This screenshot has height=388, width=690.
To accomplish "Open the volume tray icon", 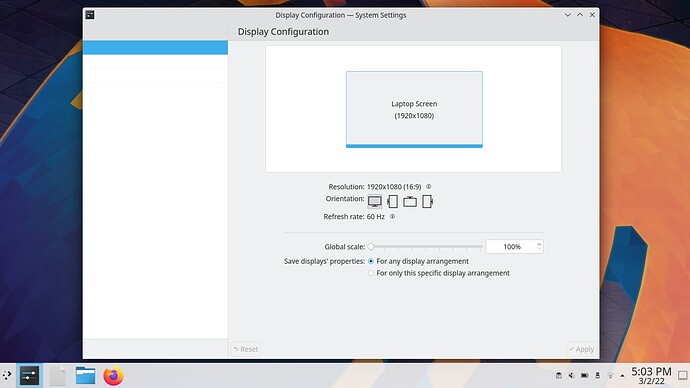I will (x=572, y=375).
